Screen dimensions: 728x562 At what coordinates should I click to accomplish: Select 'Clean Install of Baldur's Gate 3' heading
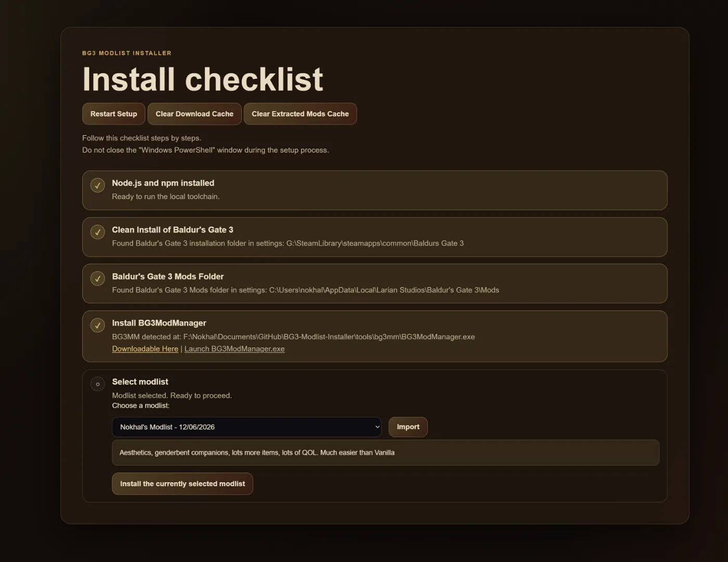(x=173, y=229)
